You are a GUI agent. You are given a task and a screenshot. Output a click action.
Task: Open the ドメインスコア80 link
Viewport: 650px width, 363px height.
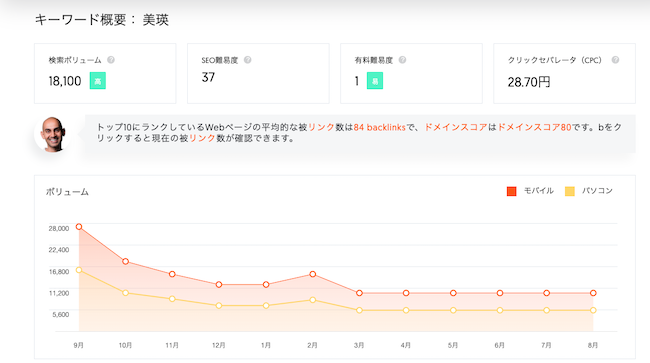pos(534,127)
